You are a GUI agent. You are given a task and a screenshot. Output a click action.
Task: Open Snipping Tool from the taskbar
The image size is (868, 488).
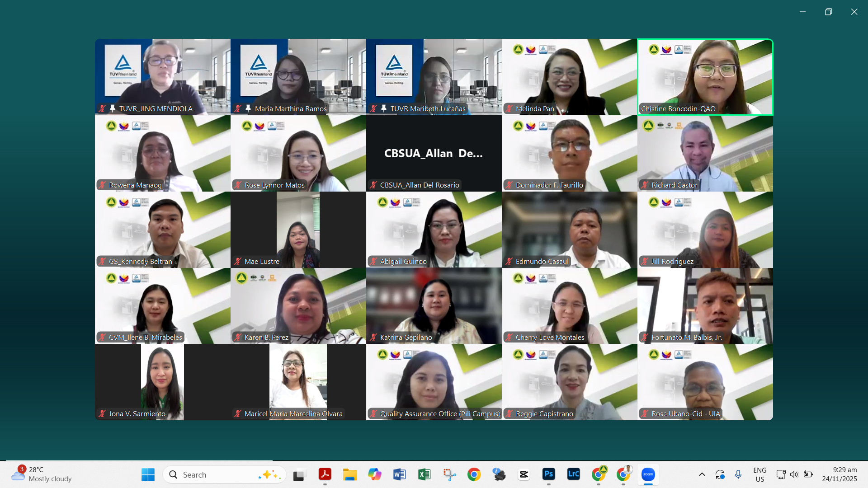pyautogui.click(x=449, y=474)
